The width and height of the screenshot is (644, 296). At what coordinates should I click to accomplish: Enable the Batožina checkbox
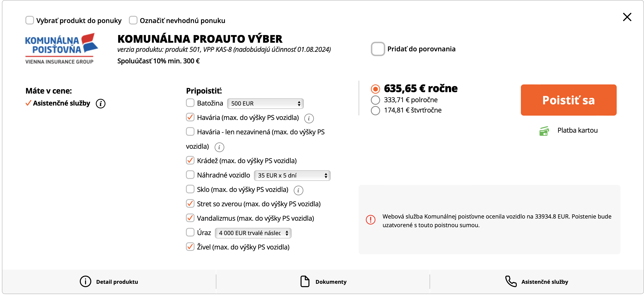point(190,103)
